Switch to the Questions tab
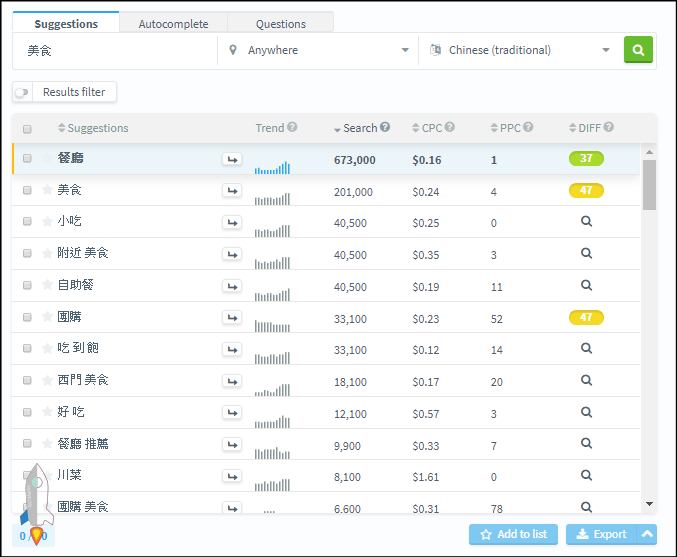The height and width of the screenshot is (557, 677). (281, 24)
